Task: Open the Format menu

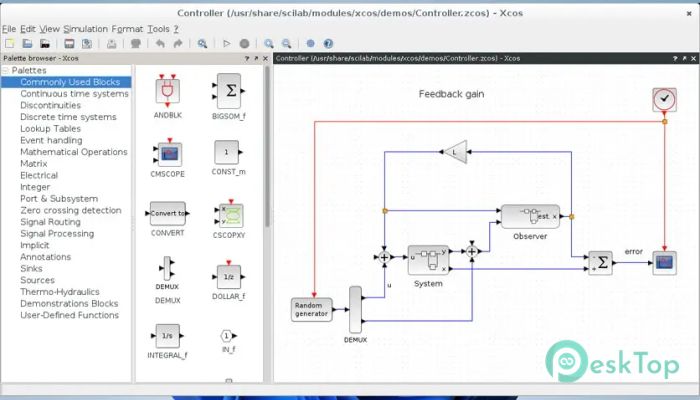Action: [127, 29]
